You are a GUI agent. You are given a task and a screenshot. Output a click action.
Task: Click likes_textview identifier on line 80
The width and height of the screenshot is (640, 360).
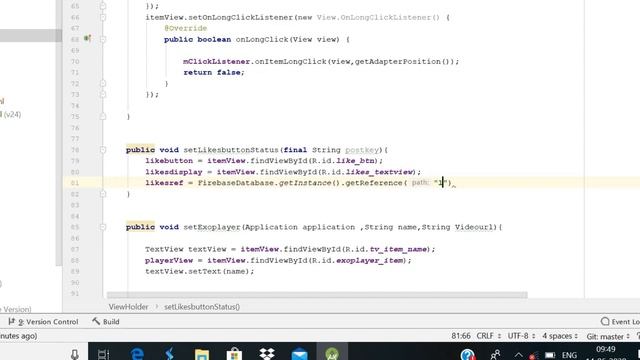click(379, 172)
